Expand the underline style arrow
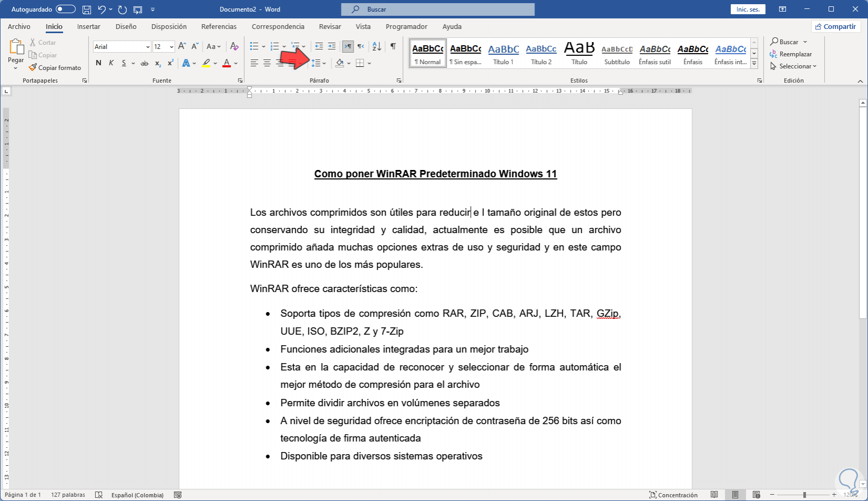This screenshot has width=868, height=501. [x=133, y=63]
